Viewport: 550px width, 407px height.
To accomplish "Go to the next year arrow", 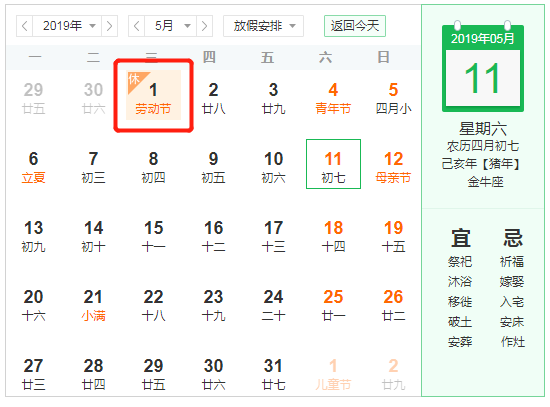I will 109,26.
